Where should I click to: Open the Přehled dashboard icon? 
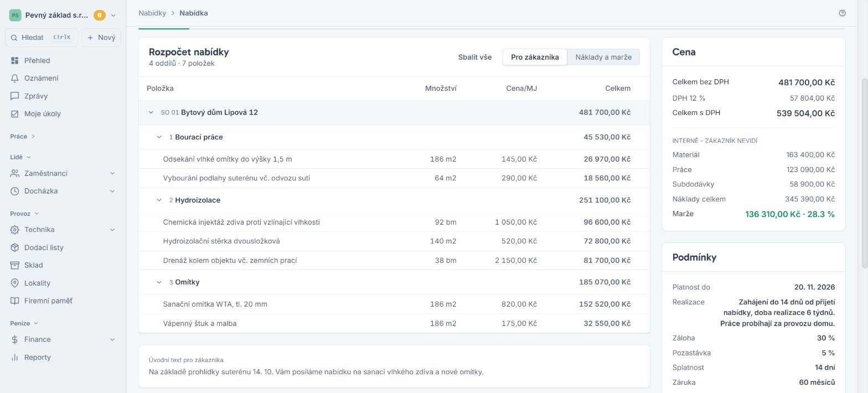[x=15, y=60]
